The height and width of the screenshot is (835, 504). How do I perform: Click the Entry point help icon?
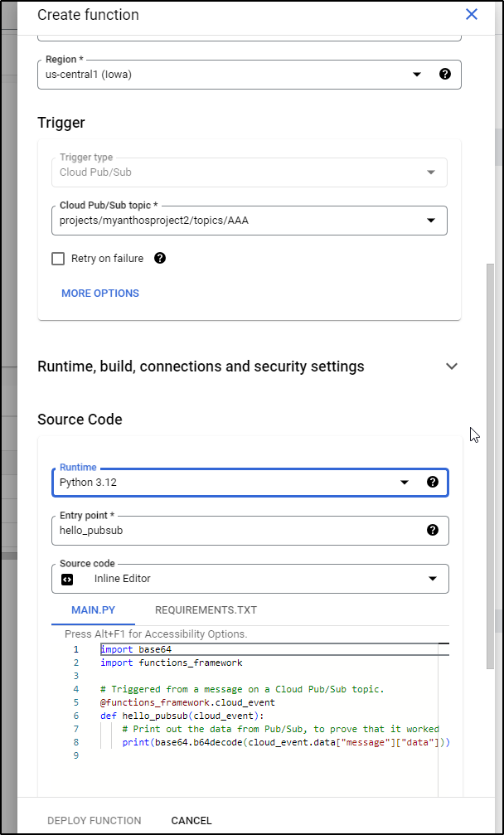click(433, 530)
